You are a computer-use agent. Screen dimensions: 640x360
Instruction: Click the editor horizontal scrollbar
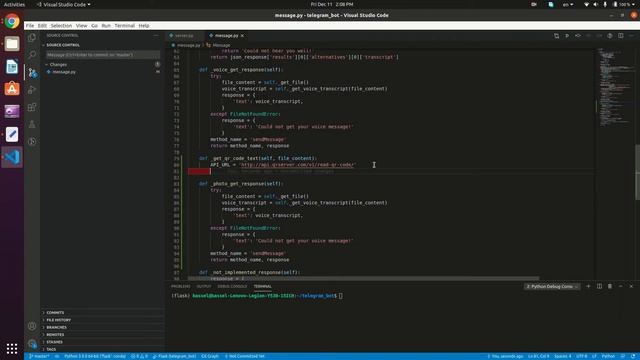tap(363, 278)
